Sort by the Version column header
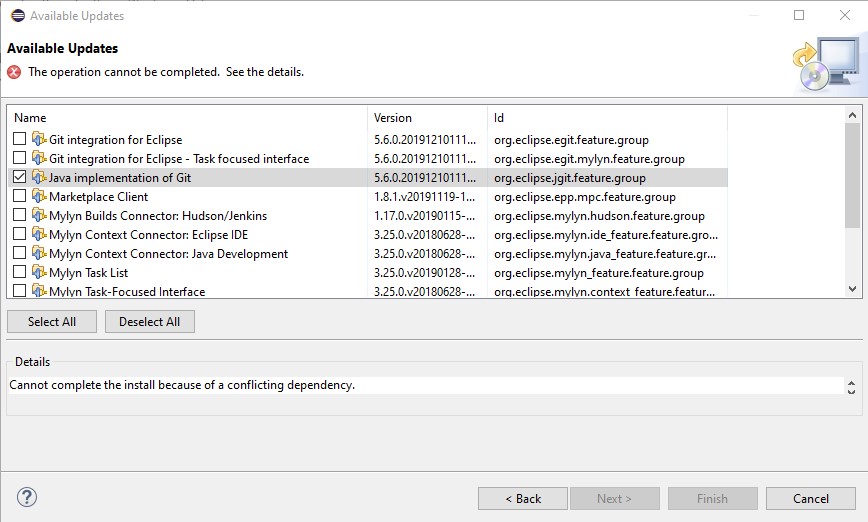The height and width of the screenshot is (522, 868). pyautogui.click(x=427, y=117)
